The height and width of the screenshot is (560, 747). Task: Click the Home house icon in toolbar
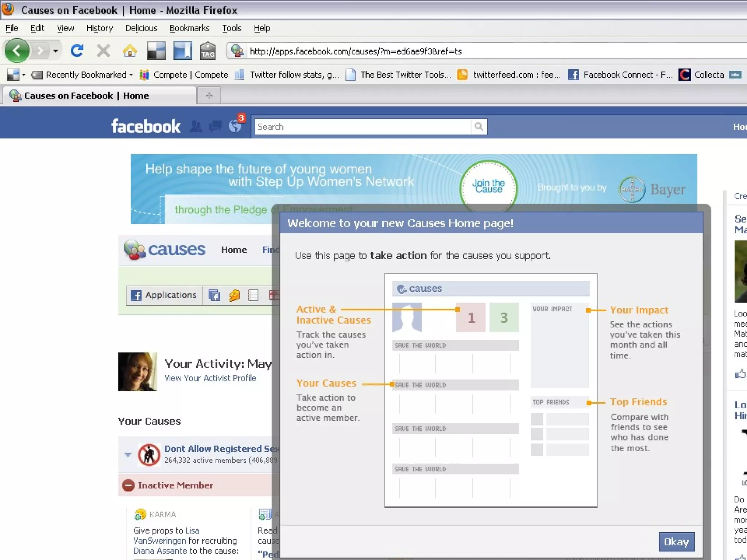[x=129, y=51]
